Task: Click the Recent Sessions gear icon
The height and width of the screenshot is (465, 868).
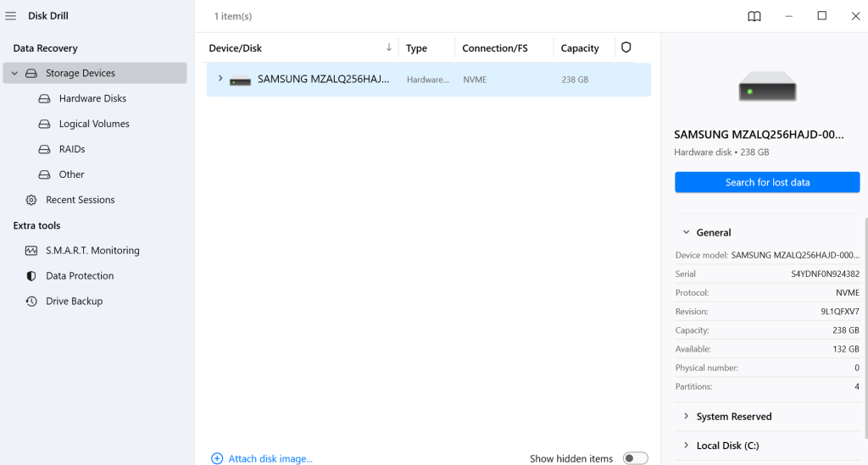Action: click(31, 200)
